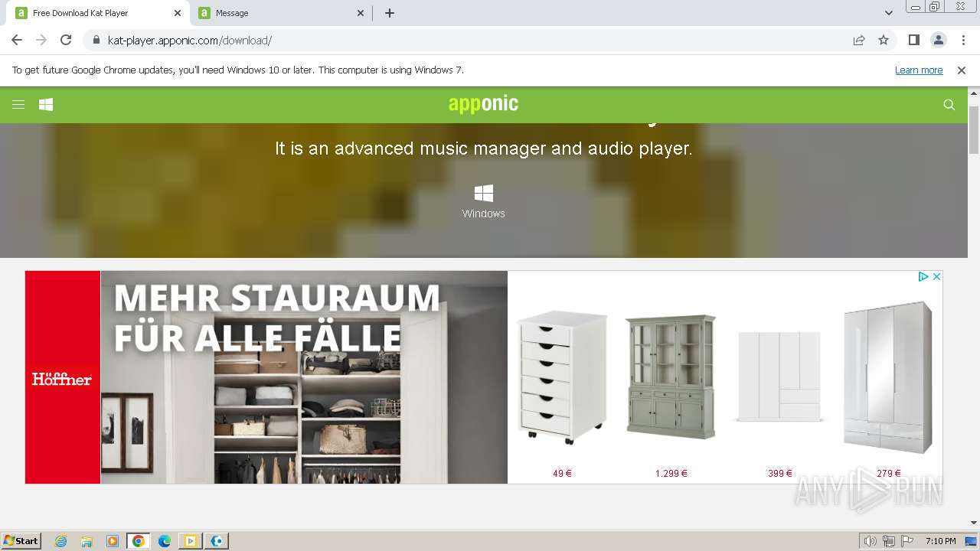Image resolution: width=980 pixels, height=551 pixels.
Task: Open the Chrome profile avatar
Action: (938, 40)
